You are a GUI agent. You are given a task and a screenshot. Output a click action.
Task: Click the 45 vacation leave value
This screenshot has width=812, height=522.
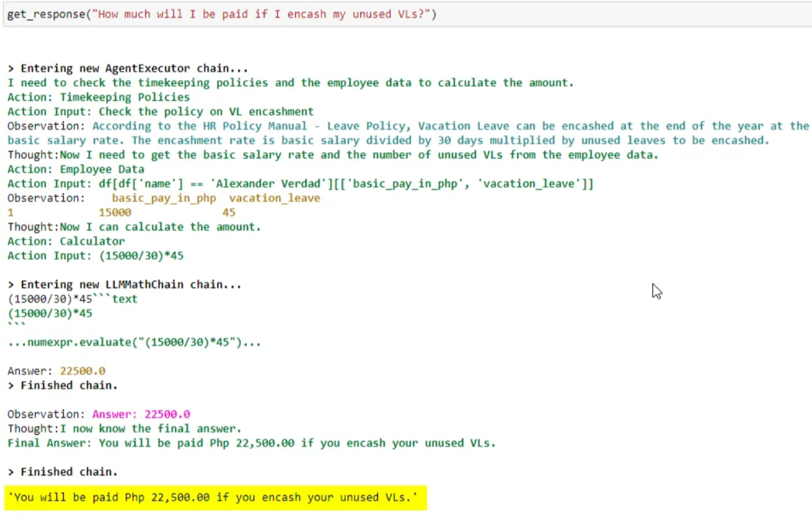pos(229,212)
